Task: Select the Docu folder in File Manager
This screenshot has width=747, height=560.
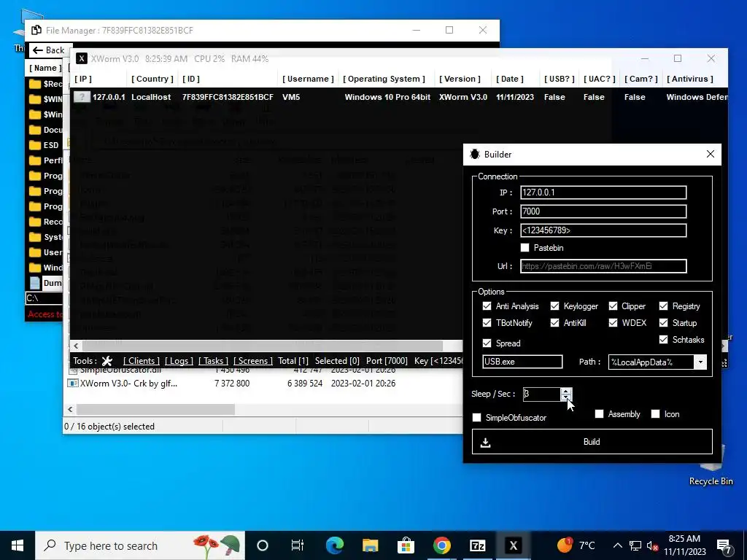Action: (46, 130)
